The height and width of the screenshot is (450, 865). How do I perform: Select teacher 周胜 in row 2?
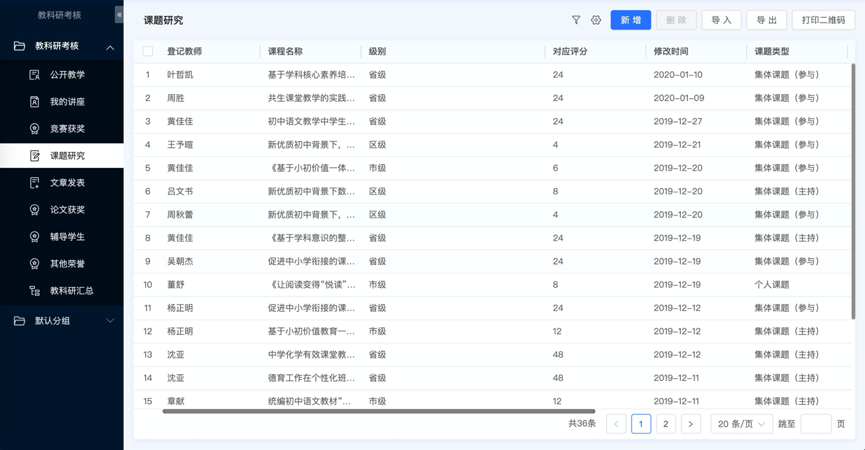[x=175, y=98]
